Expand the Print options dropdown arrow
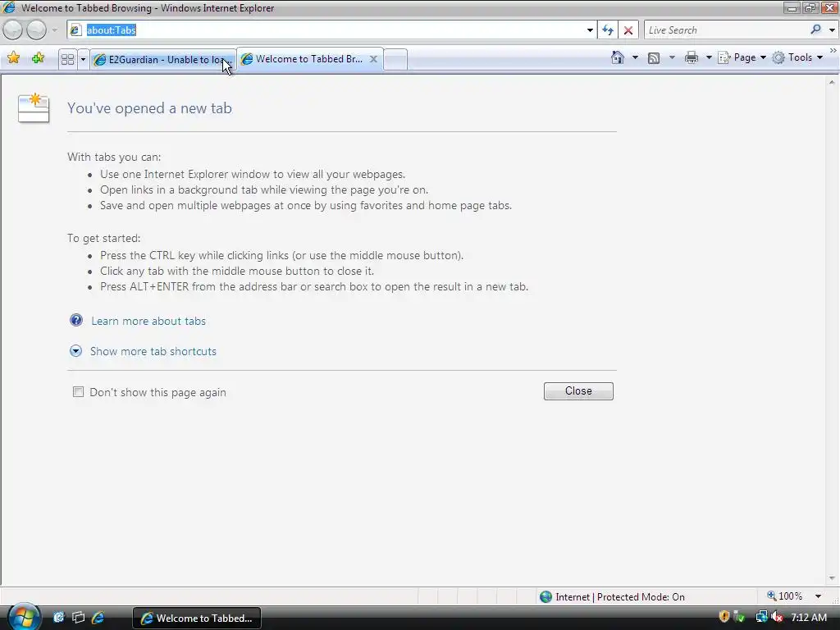This screenshot has width=840, height=630. [x=708, y=57]
